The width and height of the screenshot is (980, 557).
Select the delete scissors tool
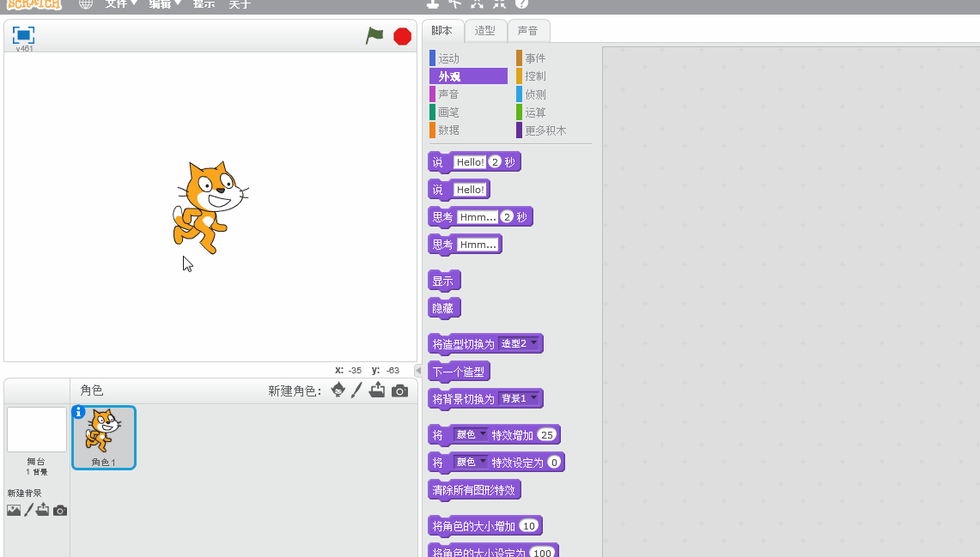455,3
